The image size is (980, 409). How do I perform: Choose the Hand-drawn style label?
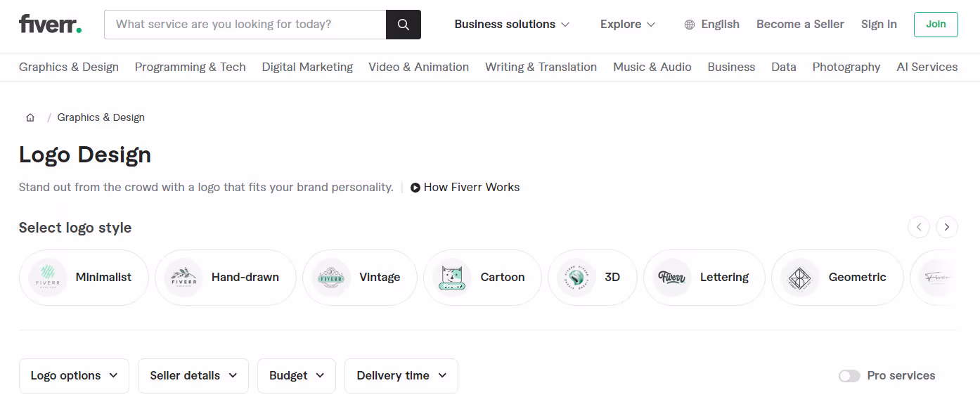(245, 278)
